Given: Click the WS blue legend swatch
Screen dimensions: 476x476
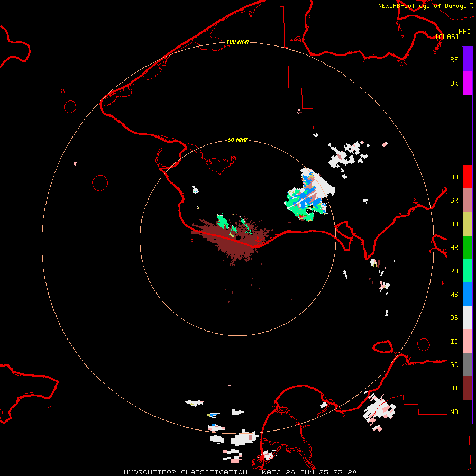Looking at the screenshot, I should [x=467, y=294].
